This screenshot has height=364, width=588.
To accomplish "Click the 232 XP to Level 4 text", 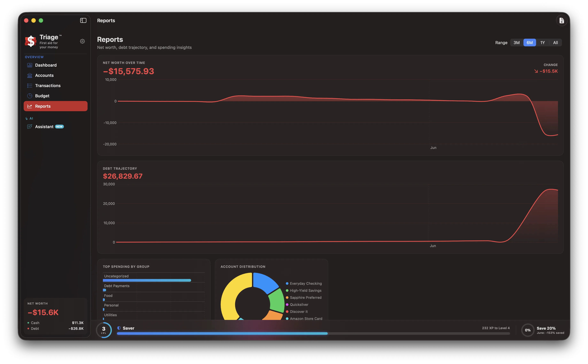I will tap(496, 328).
